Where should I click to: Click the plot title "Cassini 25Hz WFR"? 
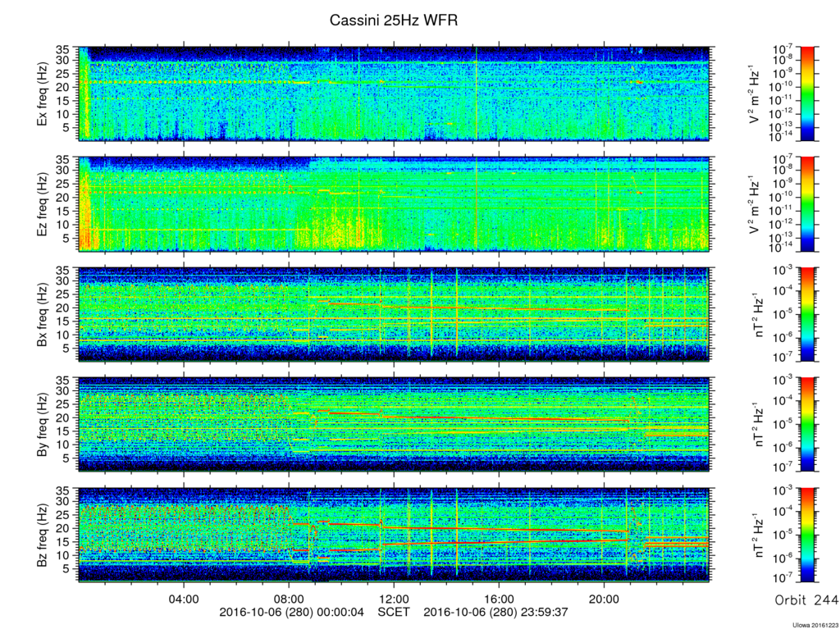point(394,21)
